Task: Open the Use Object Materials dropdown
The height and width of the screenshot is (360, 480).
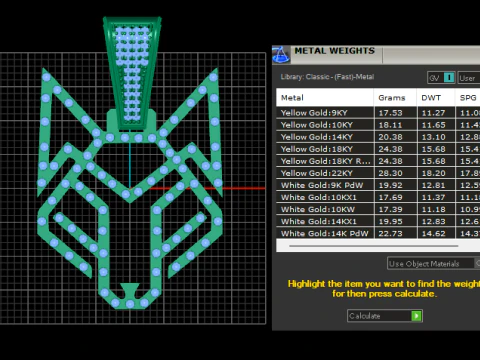Action: point(433,263)
